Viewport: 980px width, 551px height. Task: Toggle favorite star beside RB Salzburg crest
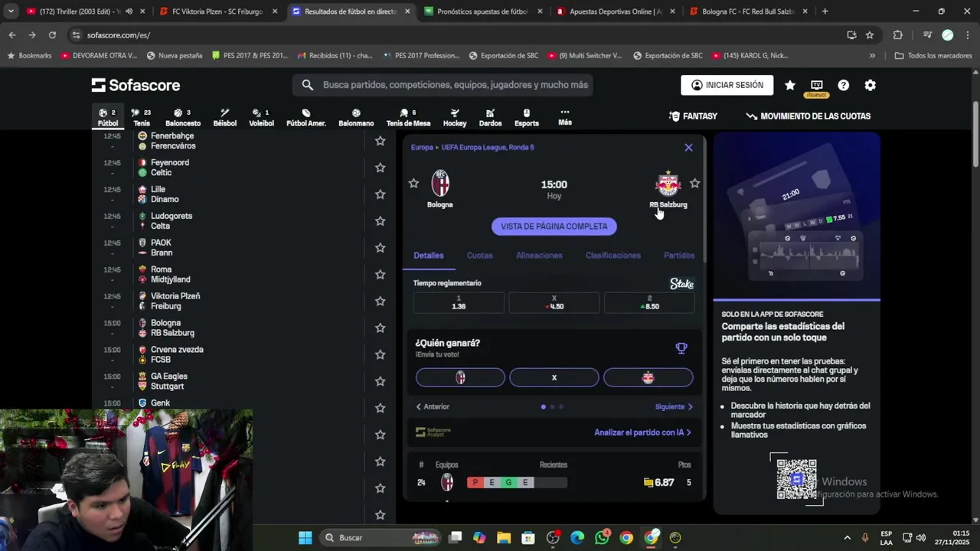[694, 183]
